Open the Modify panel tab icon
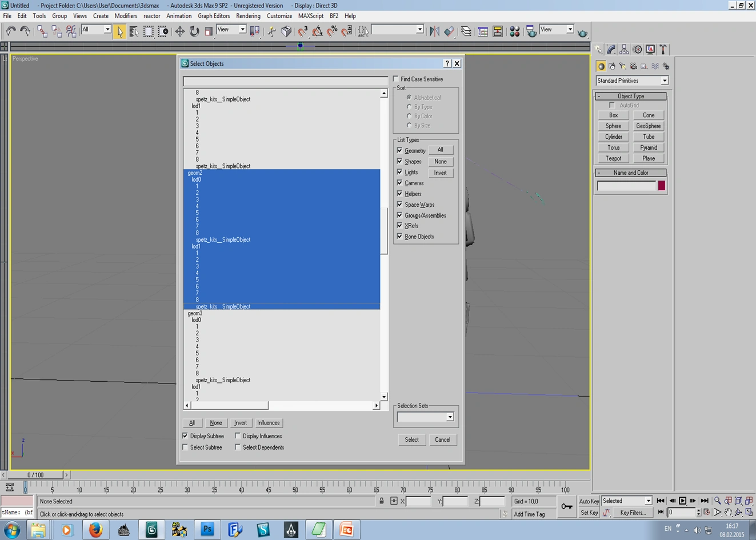 click(x=611, y=50)
